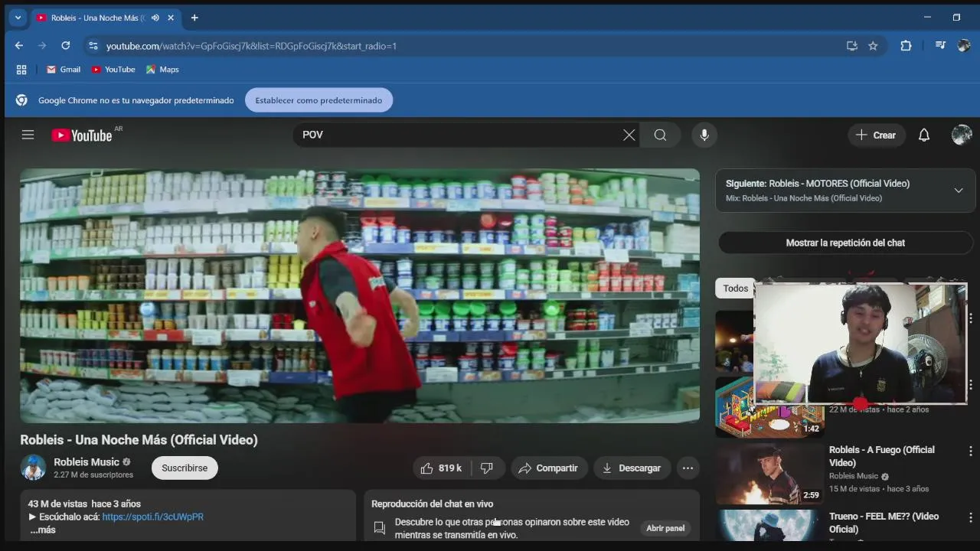The width and height of the screenshot is (980, 551).
Task: Install app icon in address bar
Action: (x=851, y=46)
